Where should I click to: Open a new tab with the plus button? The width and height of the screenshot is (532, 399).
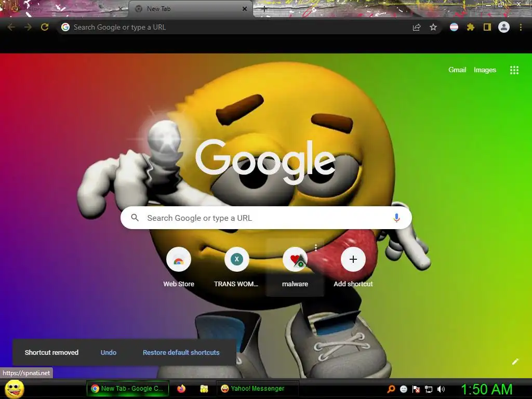pyautogui.click(x=264, y=9)
